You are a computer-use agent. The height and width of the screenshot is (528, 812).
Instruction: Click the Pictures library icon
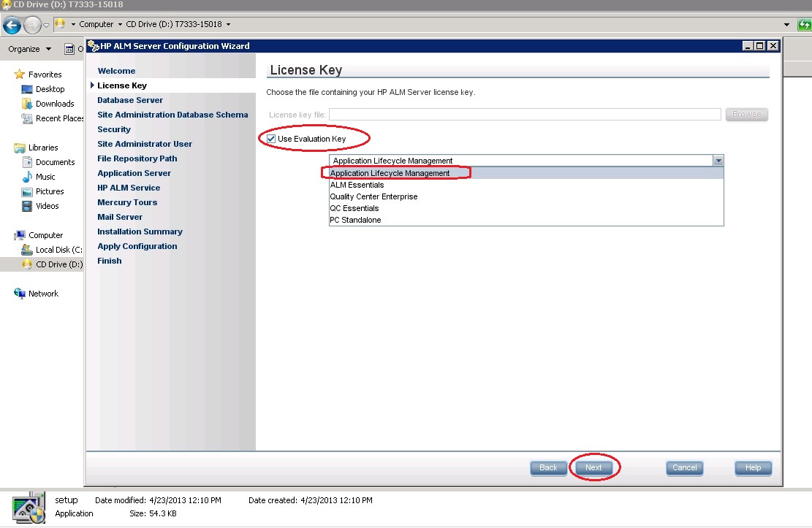pos(27,191)
